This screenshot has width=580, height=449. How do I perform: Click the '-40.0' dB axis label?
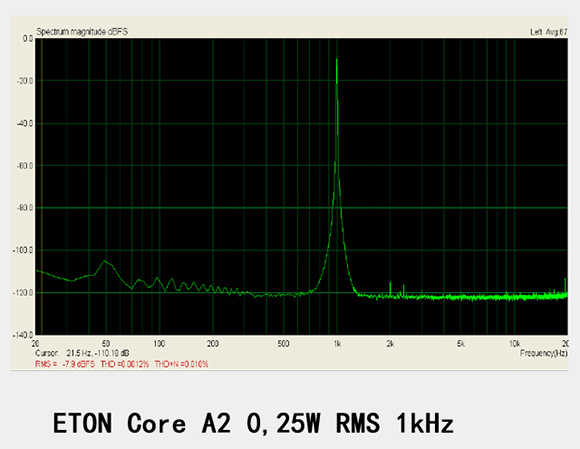[25, 124]
